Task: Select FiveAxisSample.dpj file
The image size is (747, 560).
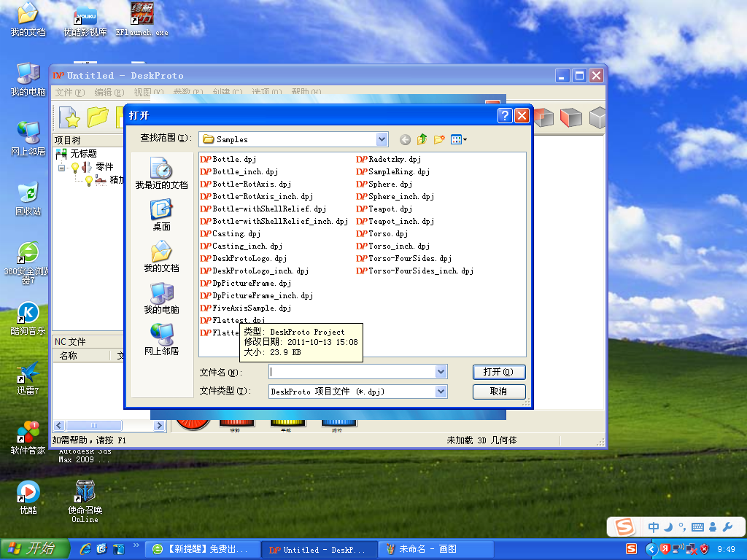Action: click(x=246, y=308)
